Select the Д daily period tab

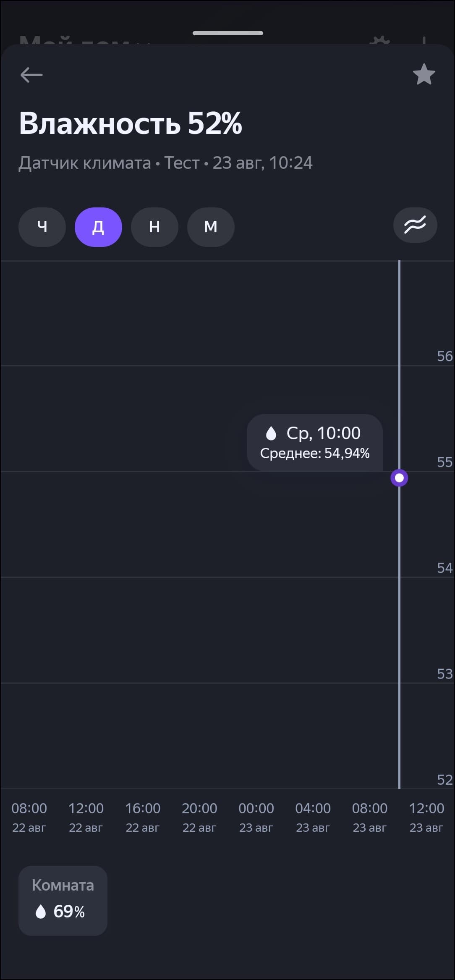pyautogui.click(x=98, y=227)
